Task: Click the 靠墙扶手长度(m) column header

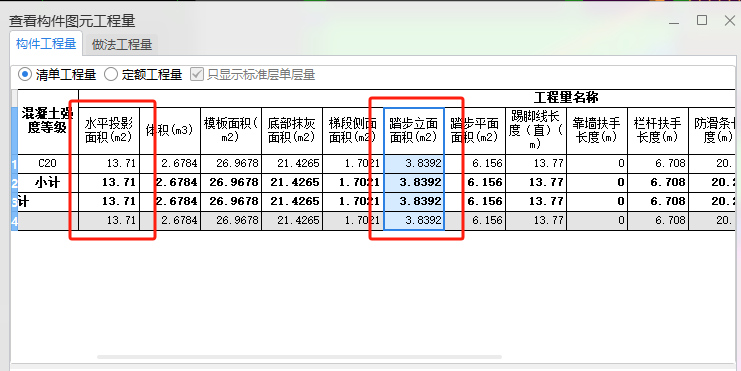Action: (597, 130)
